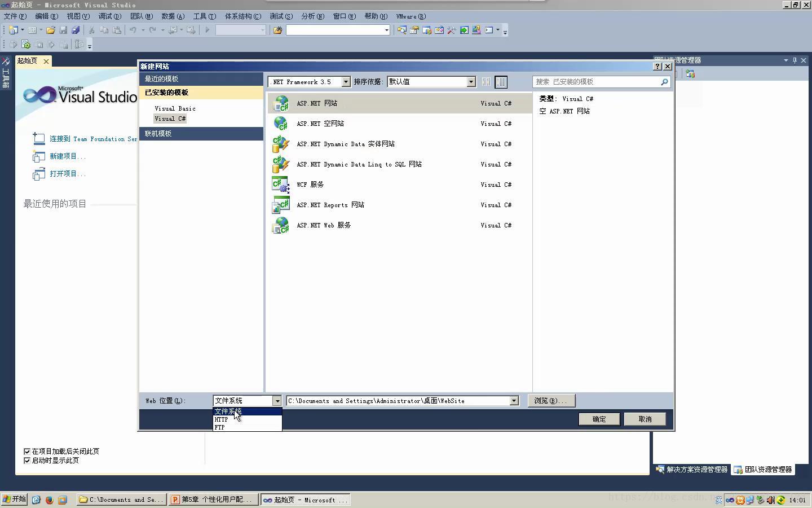Click the 取消 (Cancel) button
Viewport: 812px width, 508px height.
point(645,419)
